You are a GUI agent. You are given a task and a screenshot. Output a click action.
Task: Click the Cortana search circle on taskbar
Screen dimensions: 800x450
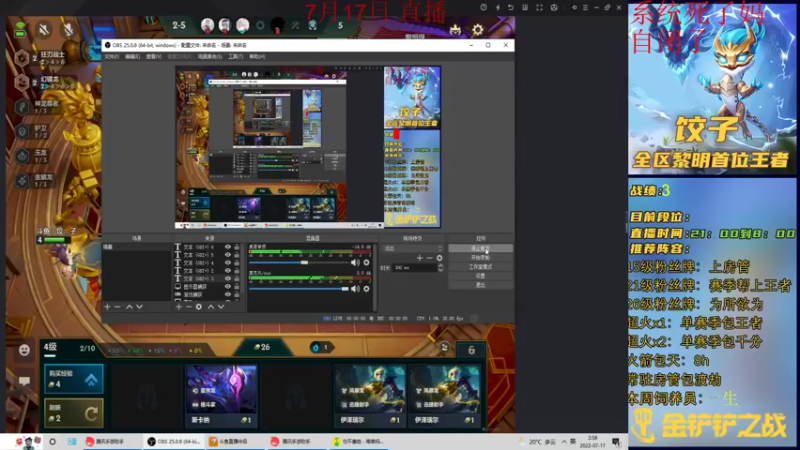tap(52, 441)
